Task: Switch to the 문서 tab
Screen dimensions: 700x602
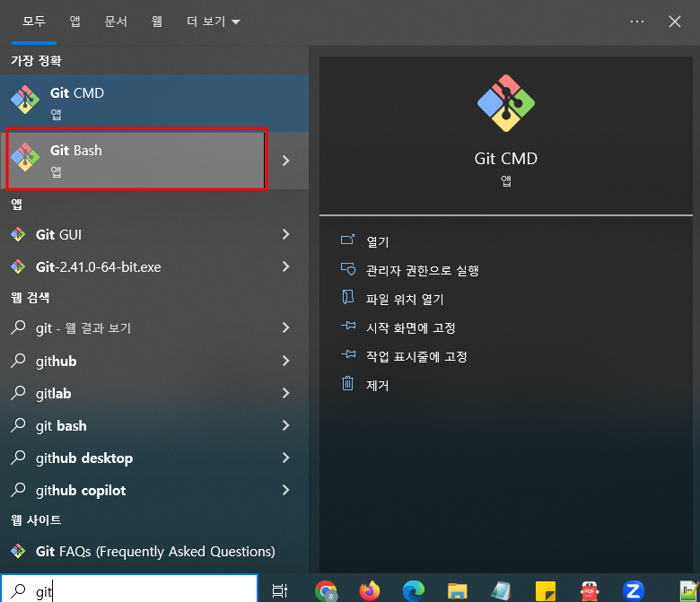Action: [x=116, y=22]
